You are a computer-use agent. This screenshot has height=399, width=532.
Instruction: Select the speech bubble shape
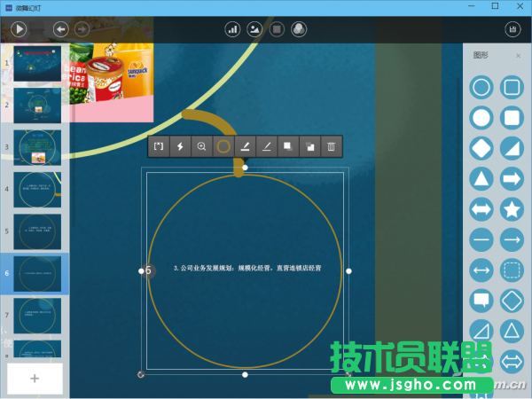point(481,300)
